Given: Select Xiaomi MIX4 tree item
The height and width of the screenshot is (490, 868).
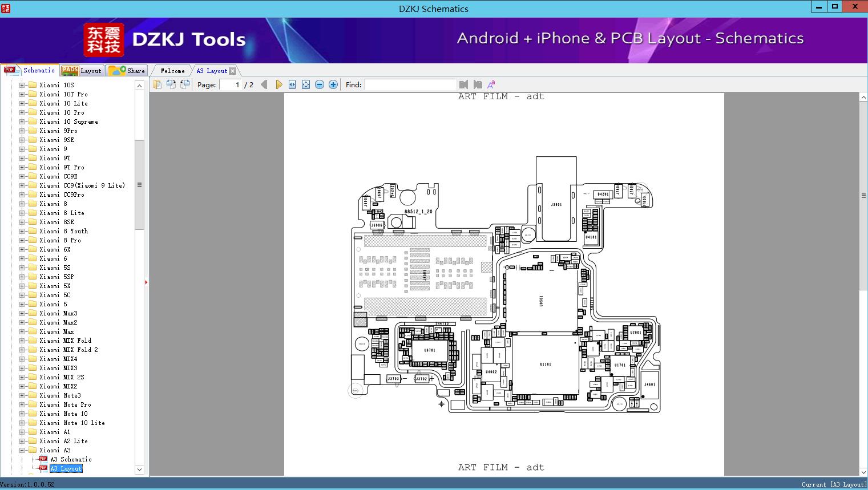Looking at the screenshot, I should [58, 359].
